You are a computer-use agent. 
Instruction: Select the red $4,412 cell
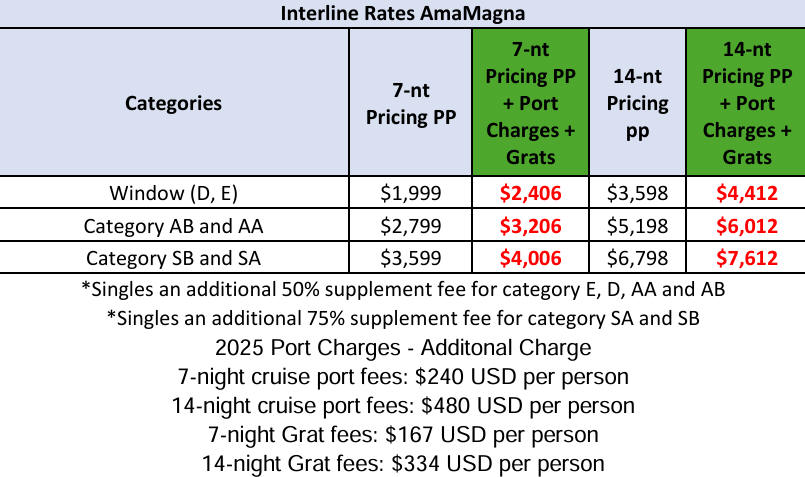pyautogui.click(x=746, y=193)
